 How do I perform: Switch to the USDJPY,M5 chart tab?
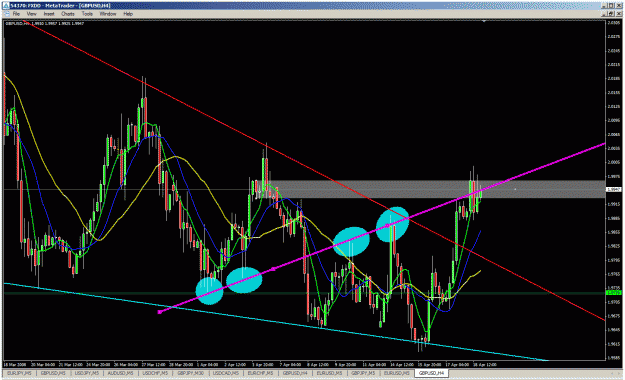86,373
